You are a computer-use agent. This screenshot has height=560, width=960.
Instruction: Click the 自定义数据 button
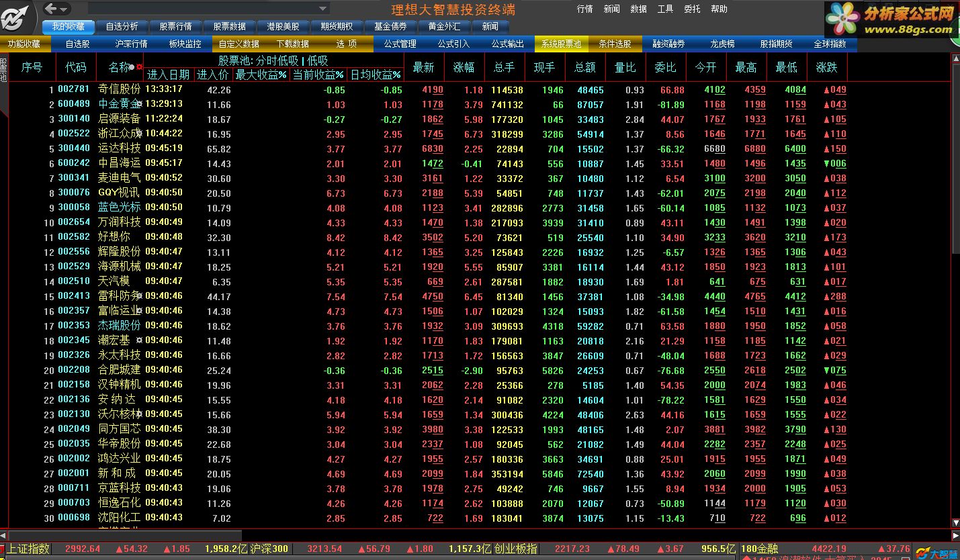click(x=239, y=44)
